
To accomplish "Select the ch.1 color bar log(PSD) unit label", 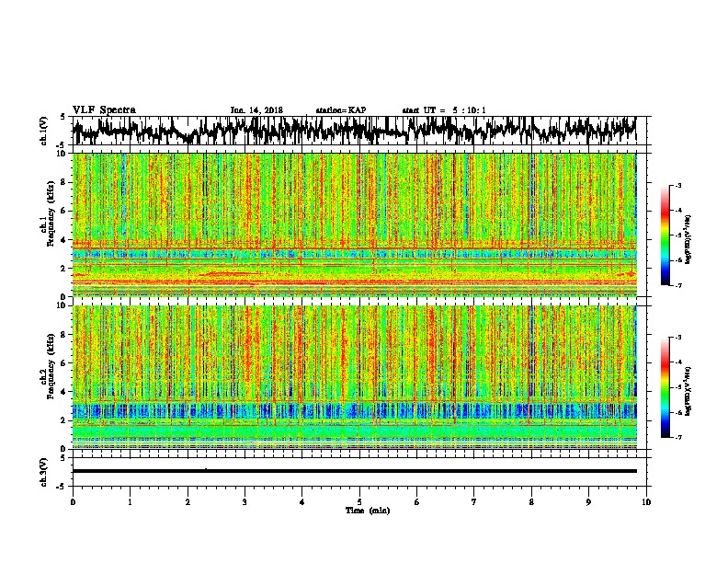I will coord(688,240).
